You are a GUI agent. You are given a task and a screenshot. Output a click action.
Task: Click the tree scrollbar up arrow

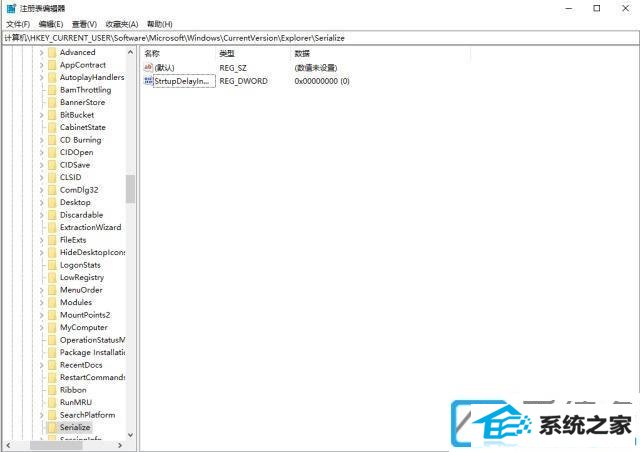(130, 52)
